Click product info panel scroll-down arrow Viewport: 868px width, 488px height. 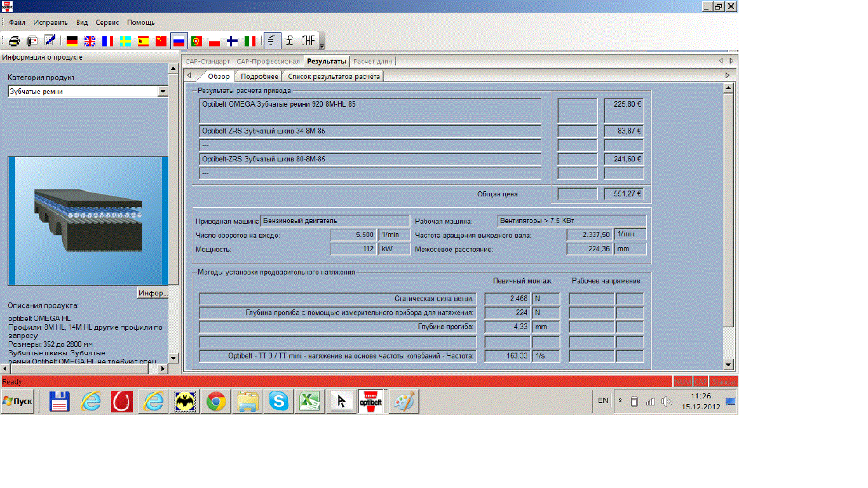point(173,359)
